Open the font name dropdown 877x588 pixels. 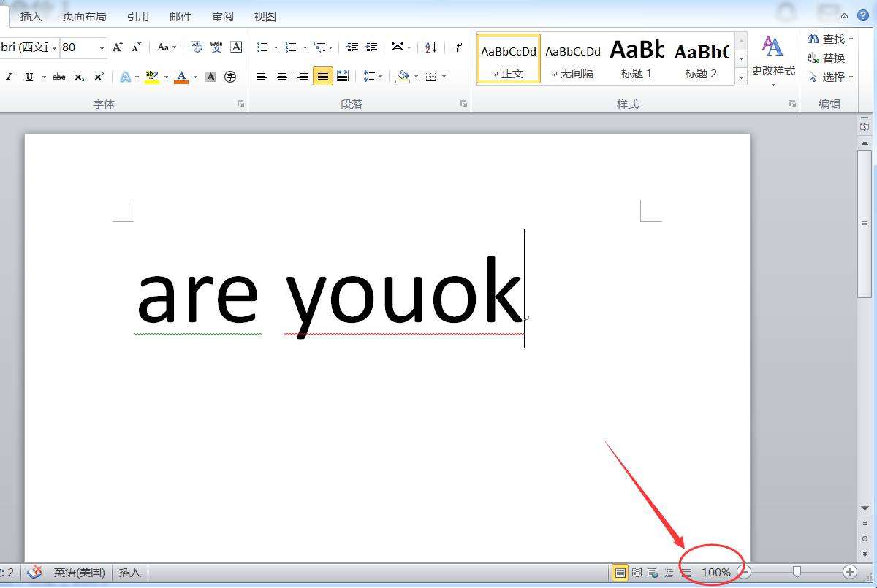(55, 48)
